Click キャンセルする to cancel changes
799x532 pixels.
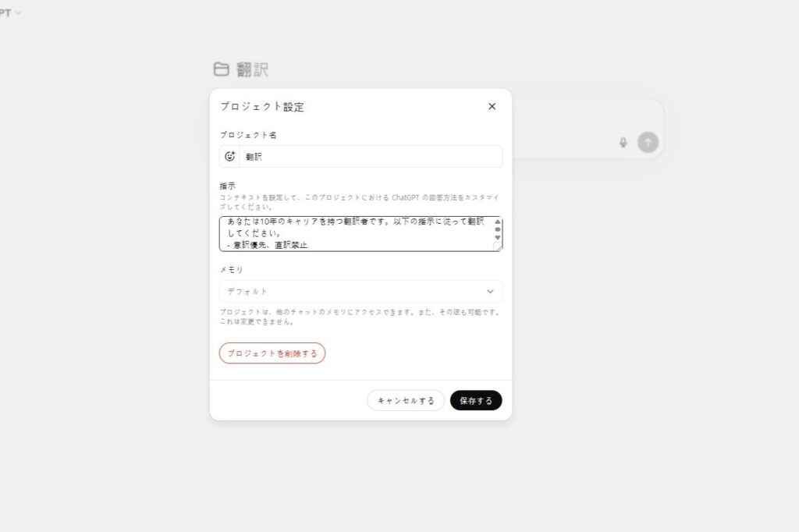tap(405, 400)
